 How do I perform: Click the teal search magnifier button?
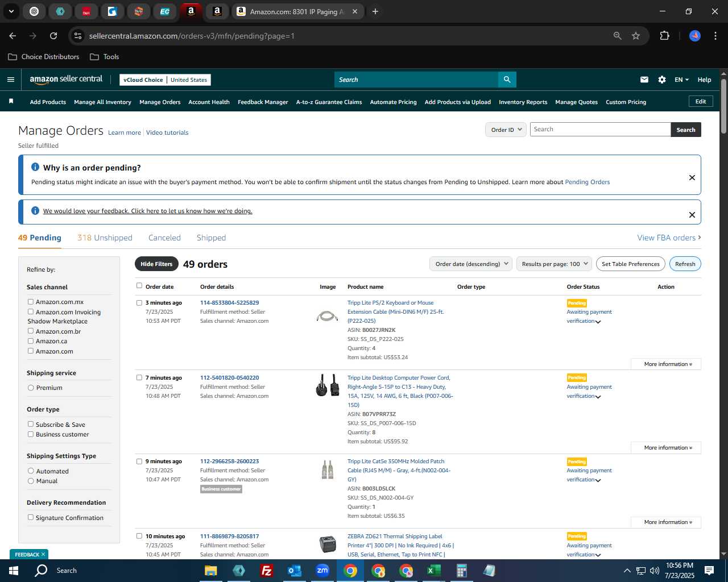tap(507, 80)
